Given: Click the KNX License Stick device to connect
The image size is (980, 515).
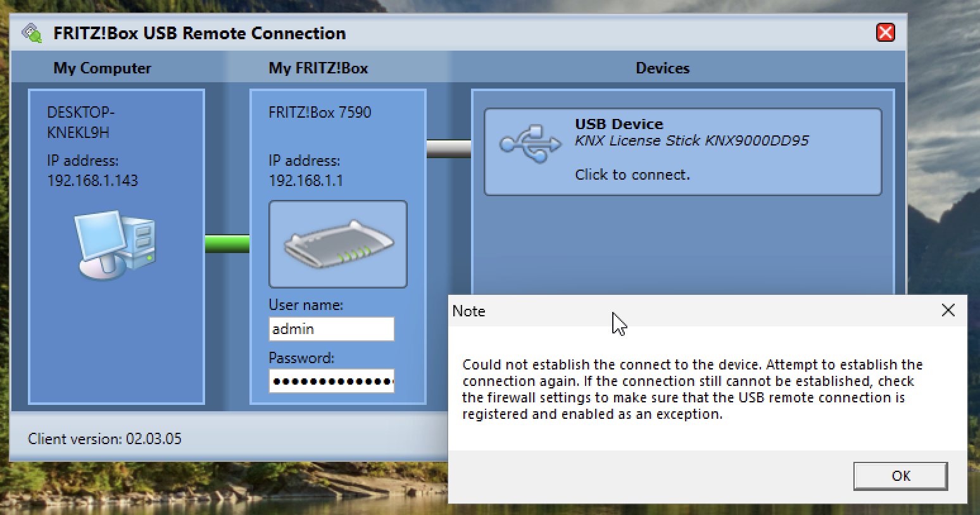Looking at the screenshot, I should pyautogui.click(x=682, y=152).
